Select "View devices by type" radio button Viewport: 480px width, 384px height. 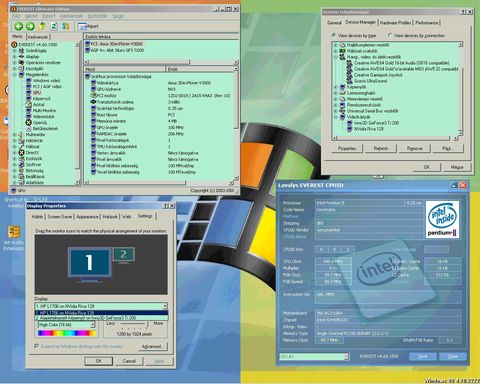coord(334,35)
